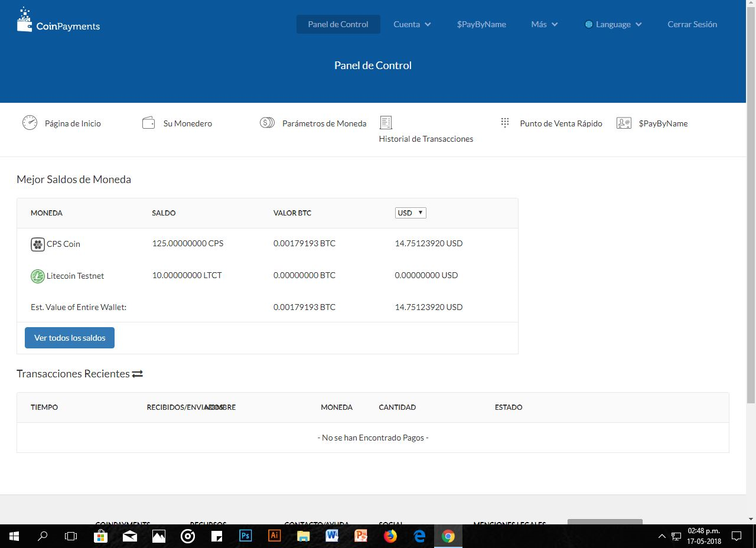Open Su Monedero link
Image resolution: width=756 pixels, height=548 pixels.
pos(188,123)
